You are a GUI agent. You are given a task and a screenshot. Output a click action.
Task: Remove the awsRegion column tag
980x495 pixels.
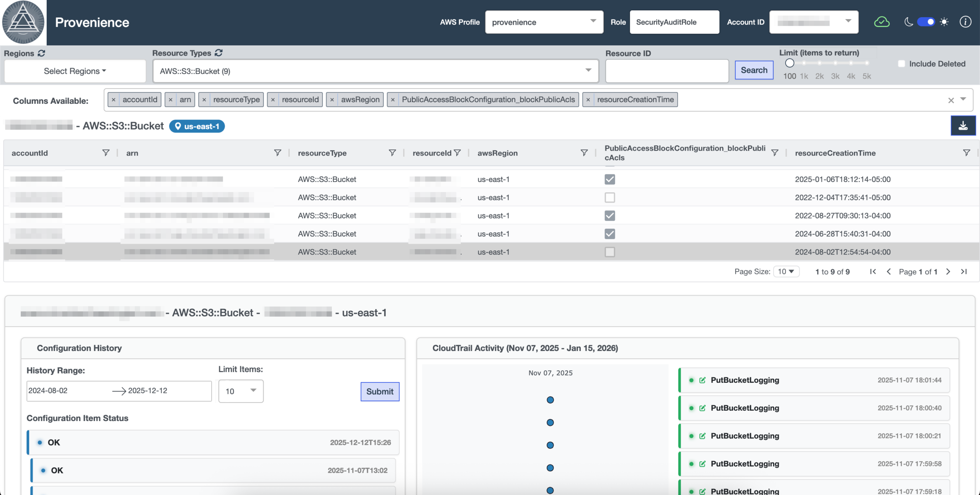[x=332, y=100]
